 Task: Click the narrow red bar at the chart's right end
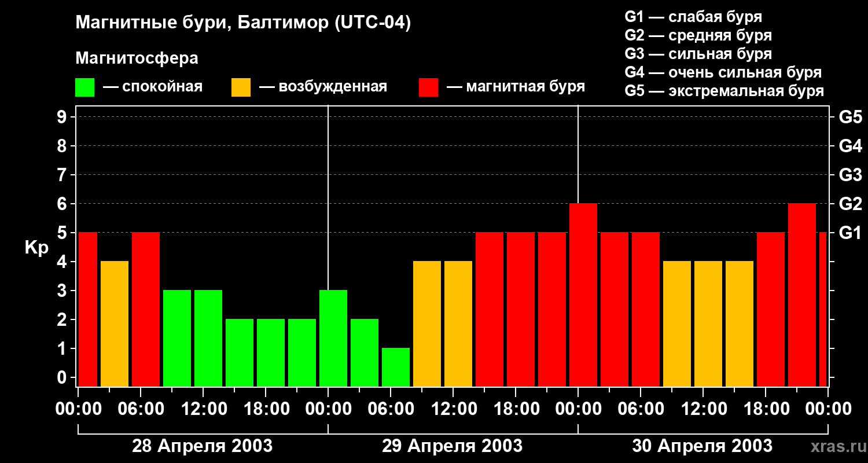[823, 310]
